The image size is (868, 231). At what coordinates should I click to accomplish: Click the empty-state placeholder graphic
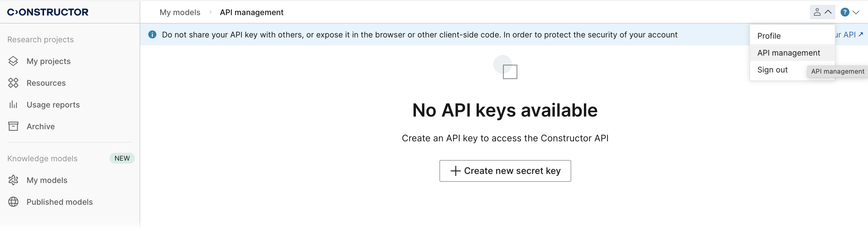click(x=505, y=68)
